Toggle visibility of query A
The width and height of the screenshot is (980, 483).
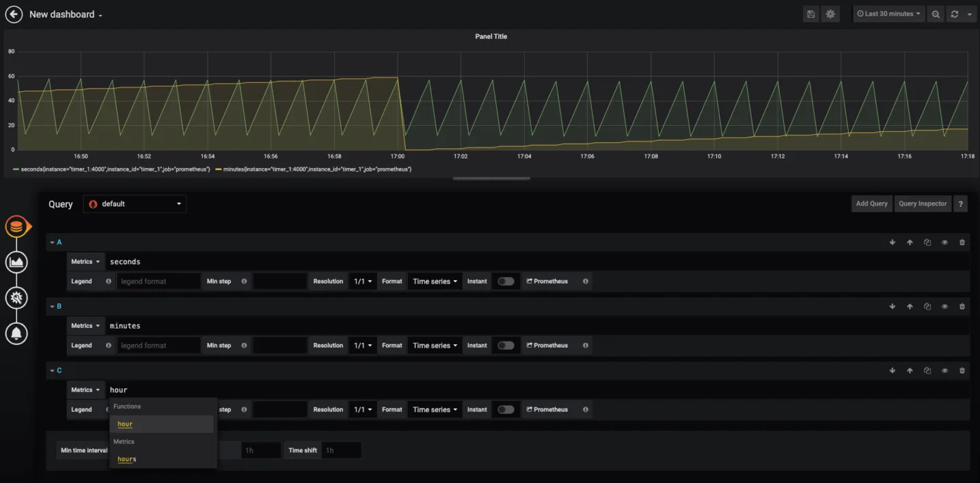(945, 242)
